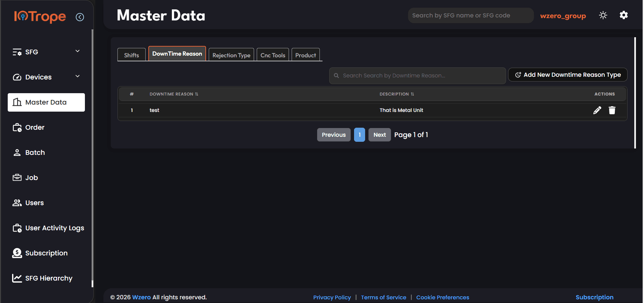Select the DownTime Reason tab

click(177, 54)
